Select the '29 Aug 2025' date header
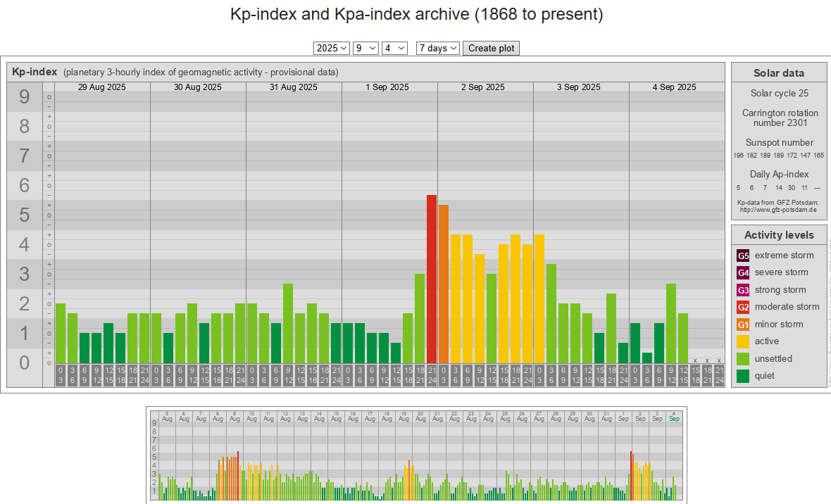831x504 pixels. tap(102, 87)
